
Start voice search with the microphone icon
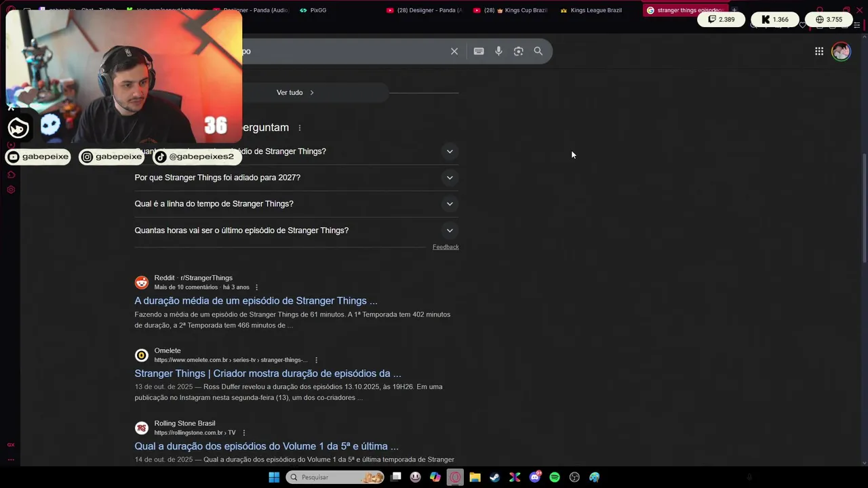tap(498, 52)
